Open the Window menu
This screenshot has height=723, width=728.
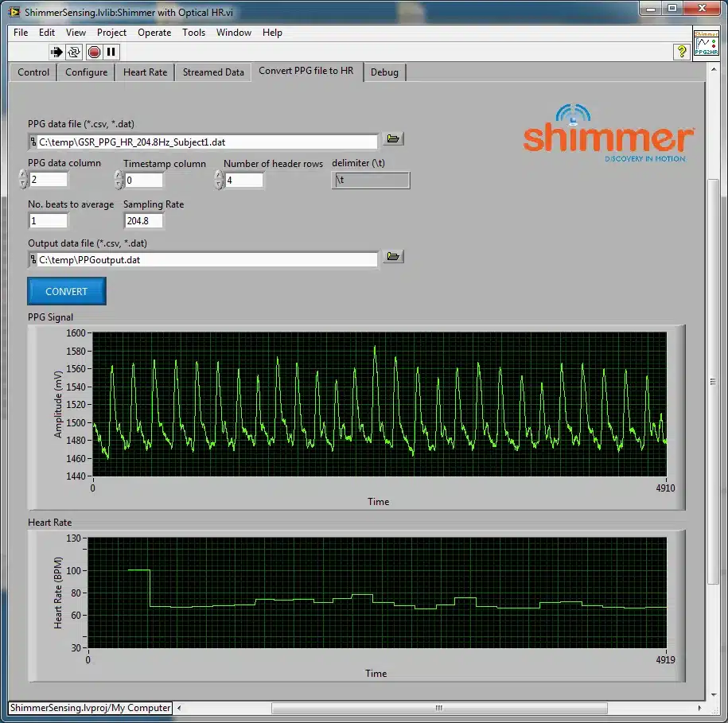pos(234,33)
